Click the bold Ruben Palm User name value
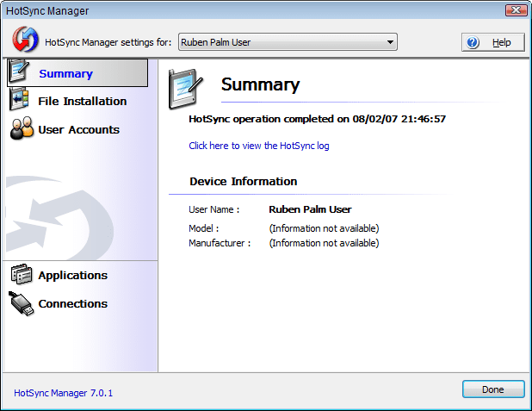 coord(310,209)
